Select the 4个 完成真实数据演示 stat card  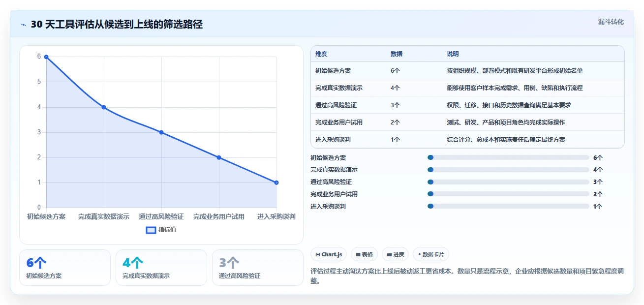point(161,268)
